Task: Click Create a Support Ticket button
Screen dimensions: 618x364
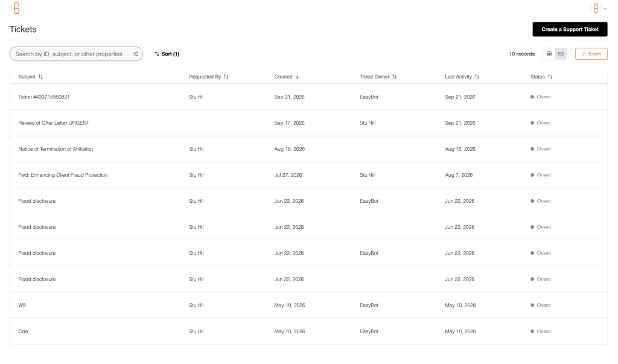Action: [570, 29]
